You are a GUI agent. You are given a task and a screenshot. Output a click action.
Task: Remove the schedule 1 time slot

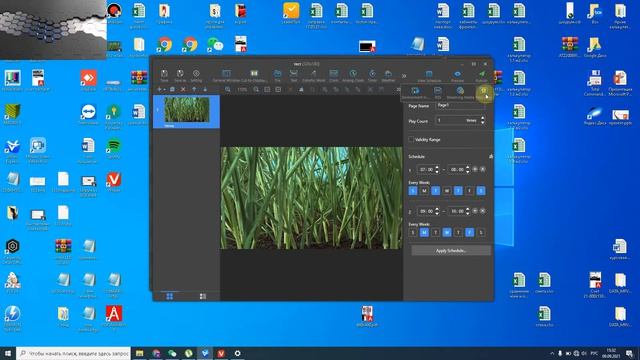tap(482, 169)
